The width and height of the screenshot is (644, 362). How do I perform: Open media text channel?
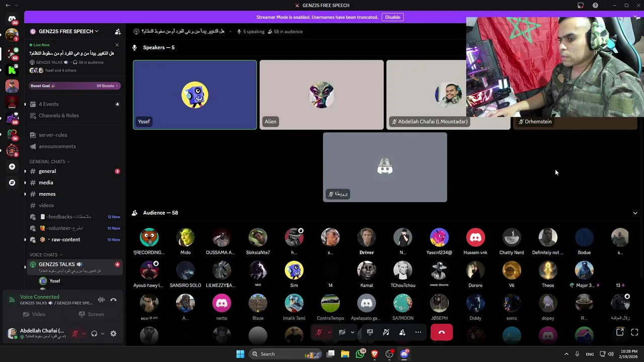point(74,183)
